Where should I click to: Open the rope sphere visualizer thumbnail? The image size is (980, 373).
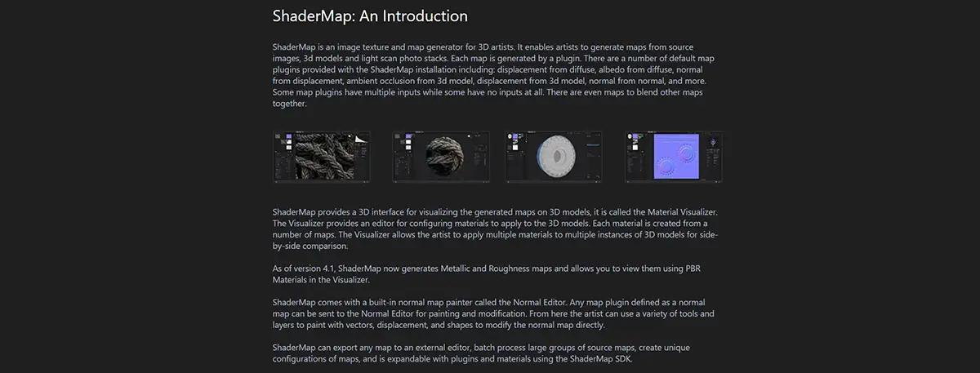click(x=441, y=157)
